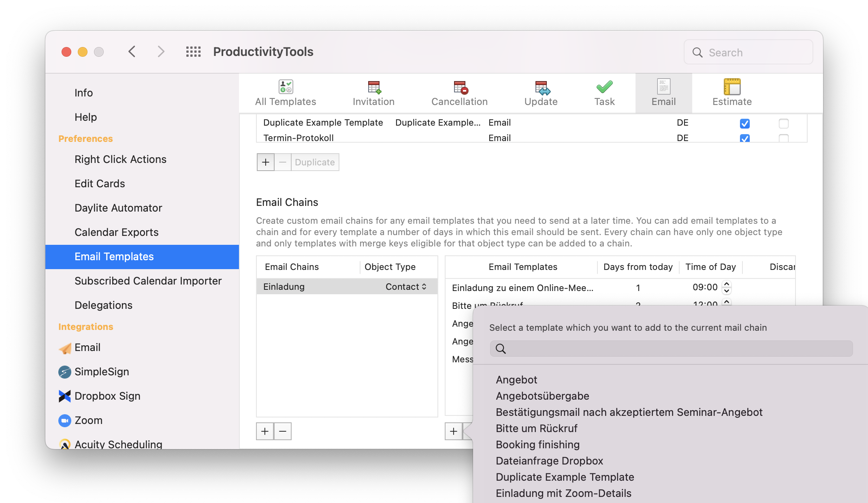Add a new email chain with plus
The height and width of the screenshot is (503, 868).
(265, 431)
